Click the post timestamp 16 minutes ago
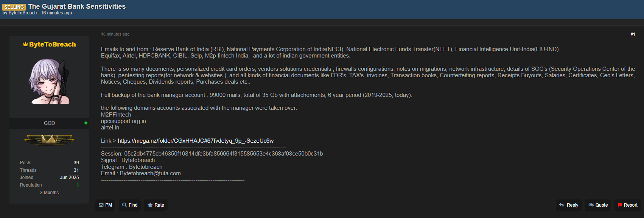This screenshot has height=218, width=644. coord(115,34)
